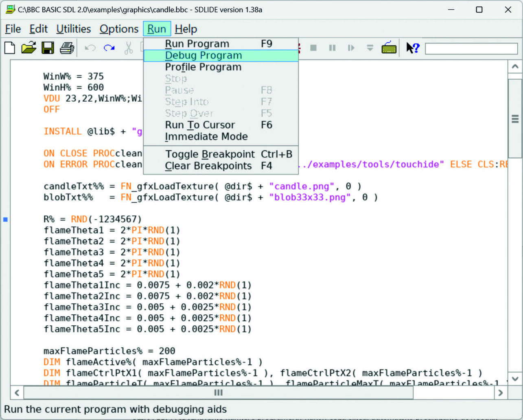523x420 pixels.
Task: Close the open Run menu header
Action: (157, 29)
